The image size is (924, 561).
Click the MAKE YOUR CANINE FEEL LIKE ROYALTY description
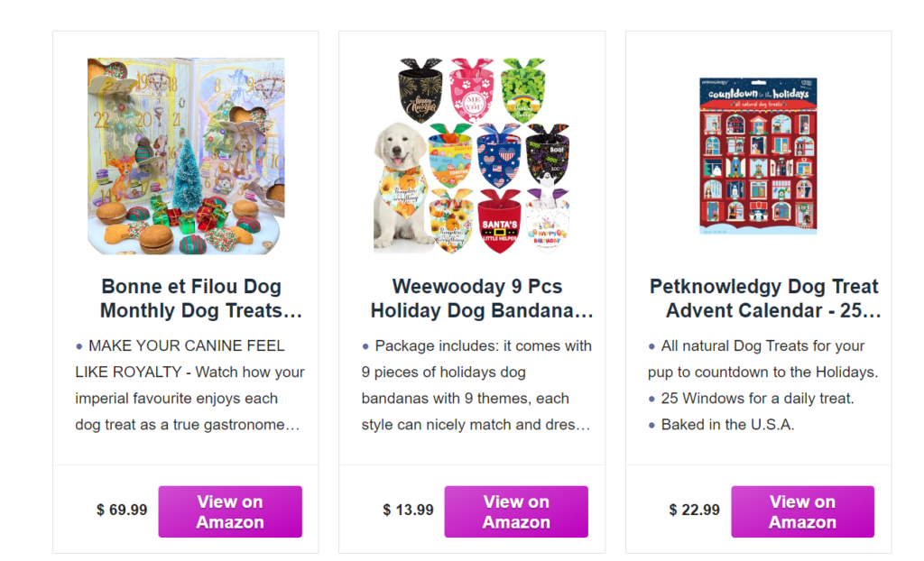click(189, 385)
